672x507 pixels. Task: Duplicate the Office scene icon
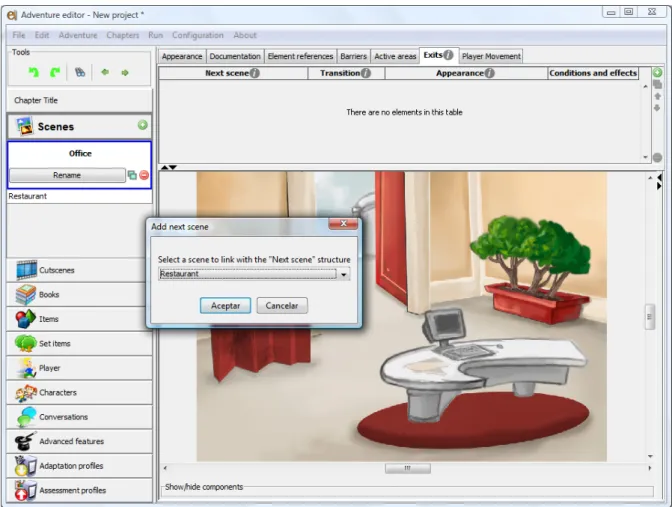point(132,175)
